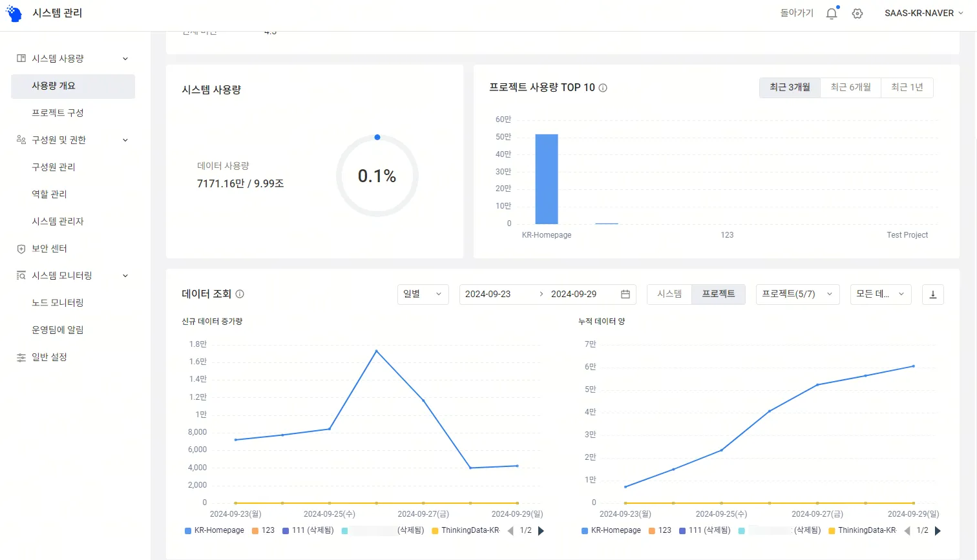977x560 pixels.
Task: Click the ThinkingData logo icon
Action: pos(14,13)
